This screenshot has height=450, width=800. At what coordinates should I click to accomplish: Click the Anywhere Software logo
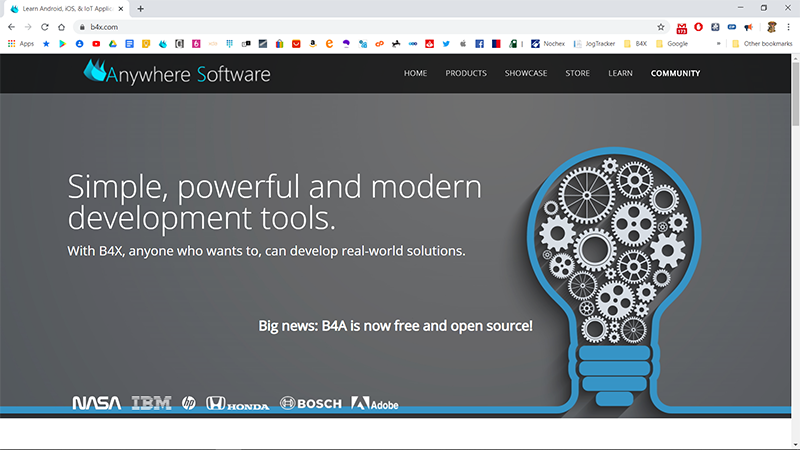coord(177,72)
